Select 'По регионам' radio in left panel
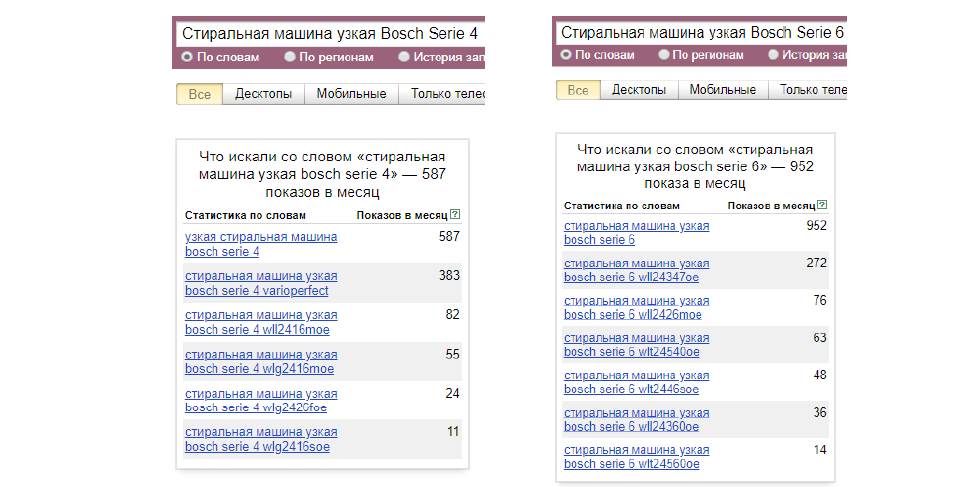Viewport: 980px width, 487px height. pyautogui.click(x=290, y=57)
